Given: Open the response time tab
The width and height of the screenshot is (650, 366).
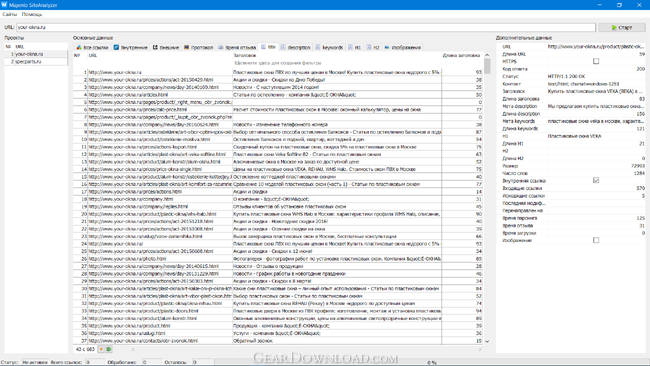Looking at the screenshot, I should pyautogui.click(x=237, y=47).
